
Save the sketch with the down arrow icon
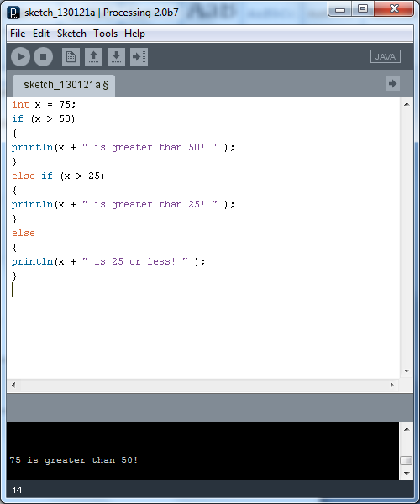[x=116, y=57]
